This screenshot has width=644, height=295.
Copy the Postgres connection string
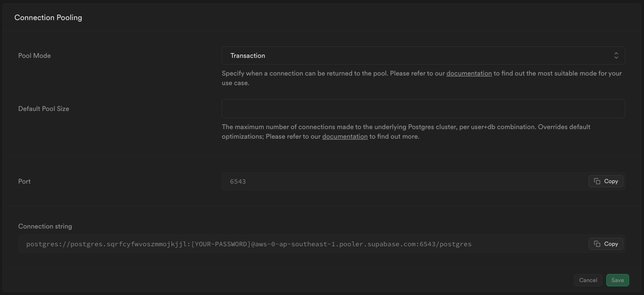[x=606, y=244]
